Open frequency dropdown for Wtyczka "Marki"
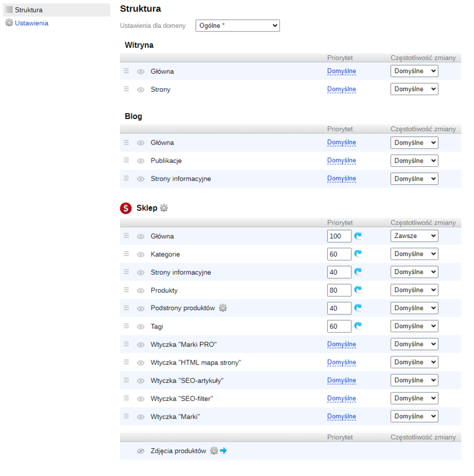This screenshot has width=474, height=476. coord(414,416)
